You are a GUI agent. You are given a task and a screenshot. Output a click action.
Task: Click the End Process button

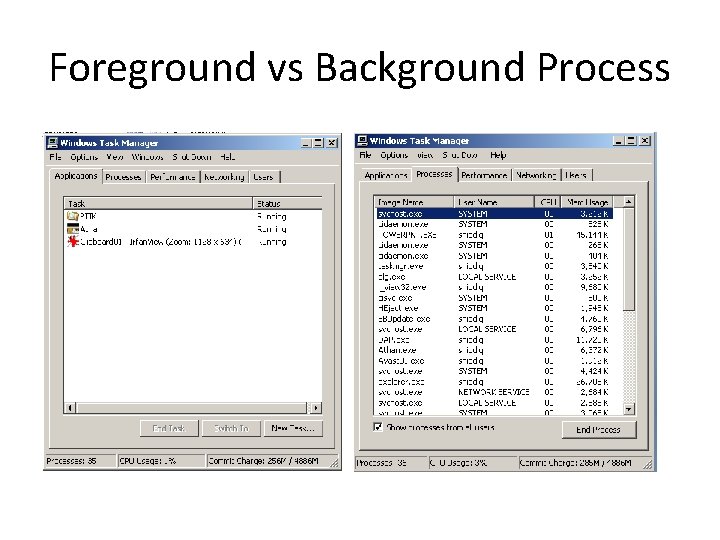(x=598, y=430)
